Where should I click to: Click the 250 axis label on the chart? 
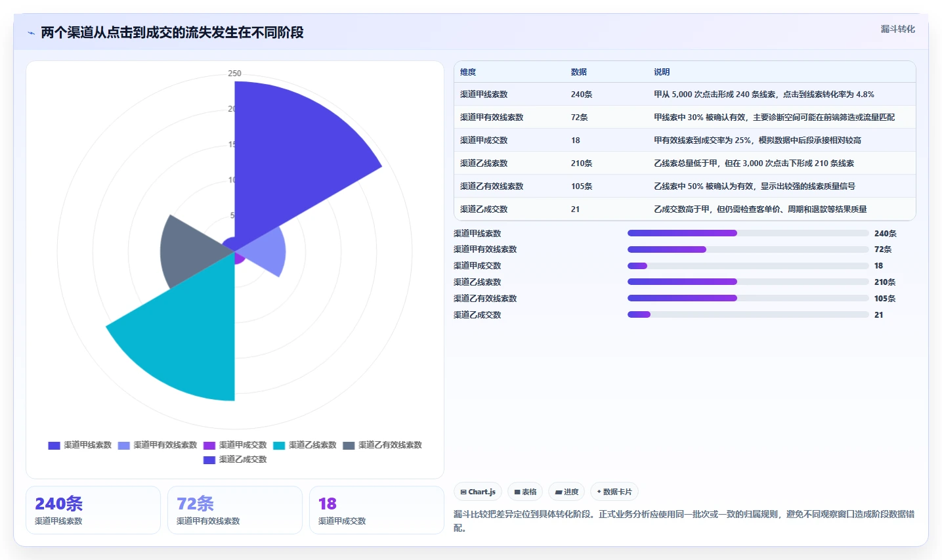(x=234, y=74)
